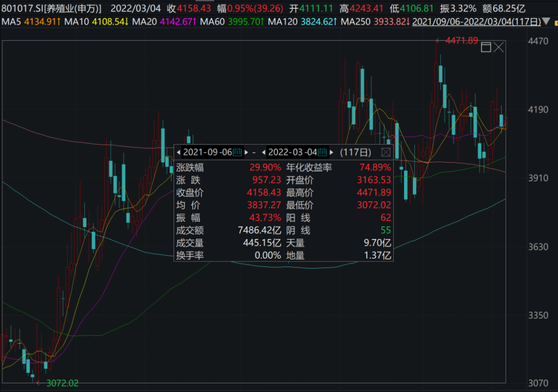This screenshot has height=392, width=558.
Task: Step end date backward with left arrow
Action: click(263, 152)
